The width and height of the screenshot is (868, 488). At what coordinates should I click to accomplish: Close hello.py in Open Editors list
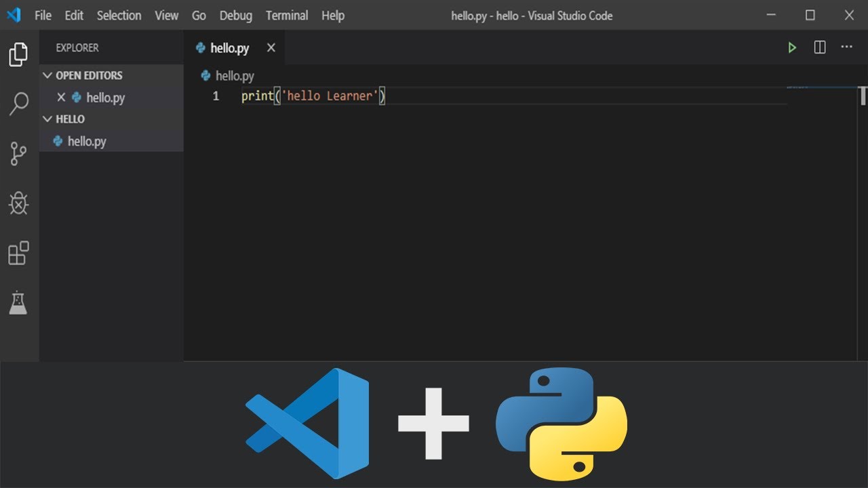click(x=61, y=98)
